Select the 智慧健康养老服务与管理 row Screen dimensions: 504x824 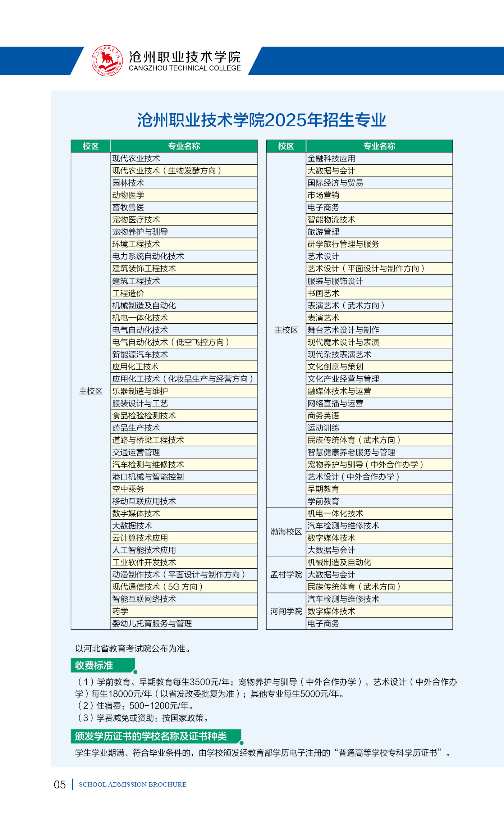(379, 452)
